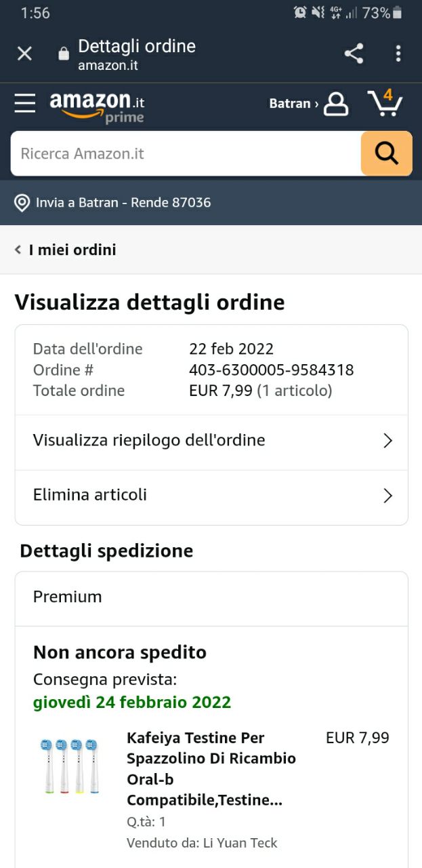
Task: Share this page using the share icon
Action: [x=354, y=54]
